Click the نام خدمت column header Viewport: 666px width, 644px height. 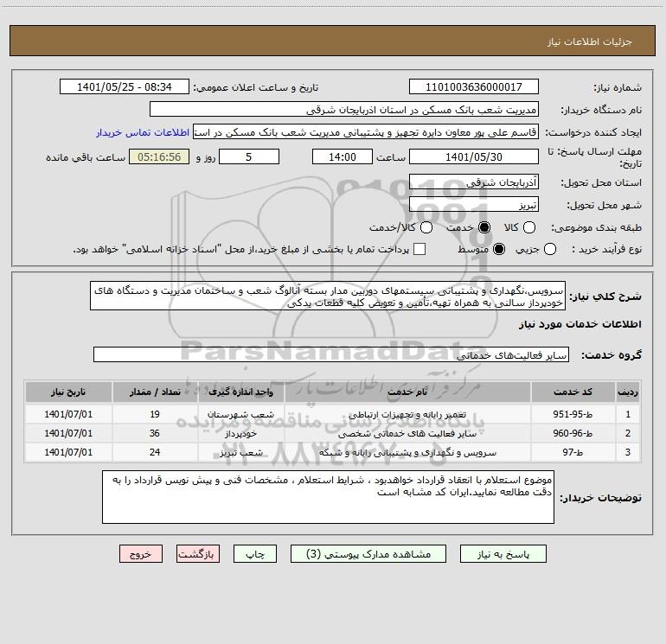coord(407,392)
